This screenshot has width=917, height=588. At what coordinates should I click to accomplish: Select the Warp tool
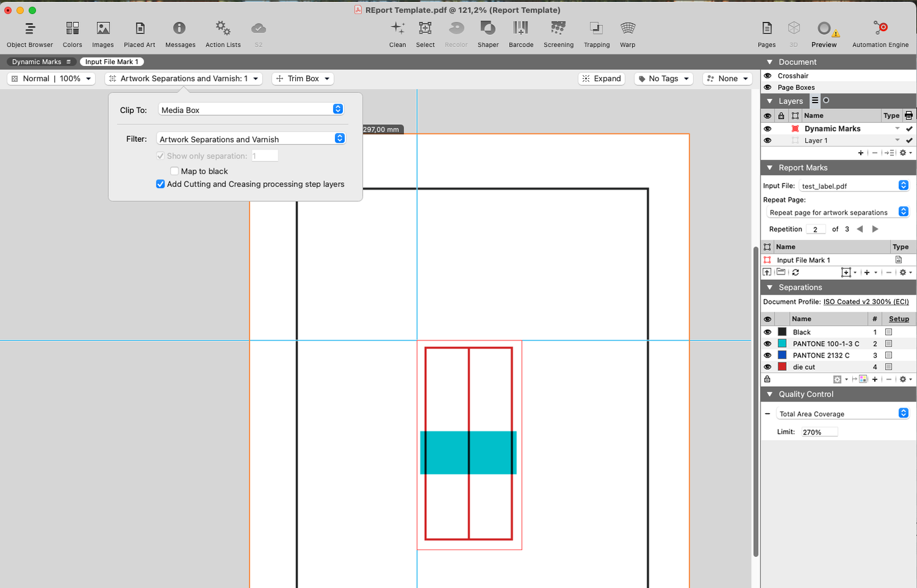627,34
